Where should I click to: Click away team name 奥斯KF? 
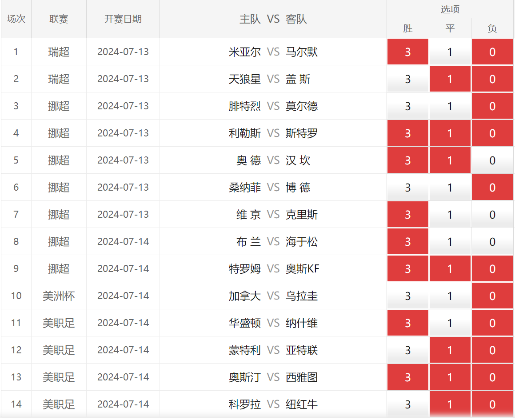[x=302, y=268]
